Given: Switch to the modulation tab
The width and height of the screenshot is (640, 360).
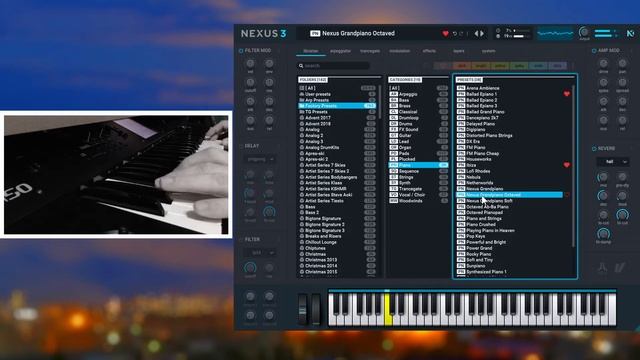Looking at the screenshot, I should [x=400, y=51].
